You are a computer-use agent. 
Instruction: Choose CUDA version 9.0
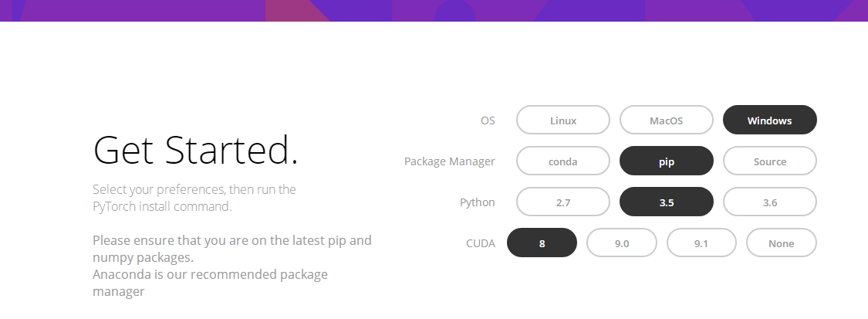622,243
